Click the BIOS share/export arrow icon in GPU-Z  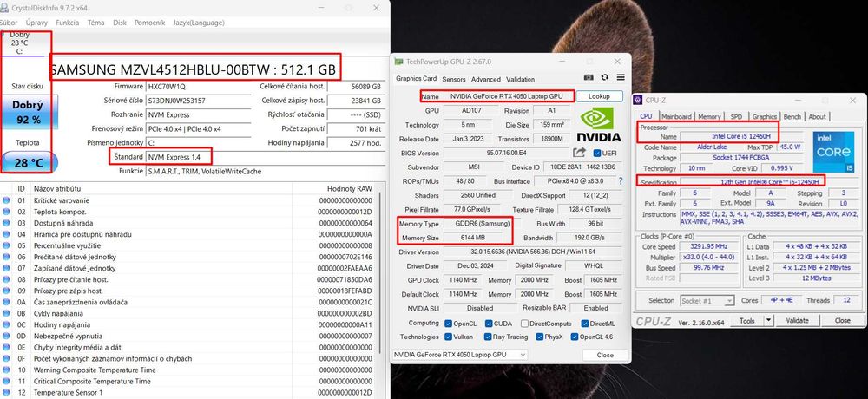click(580, 153)
